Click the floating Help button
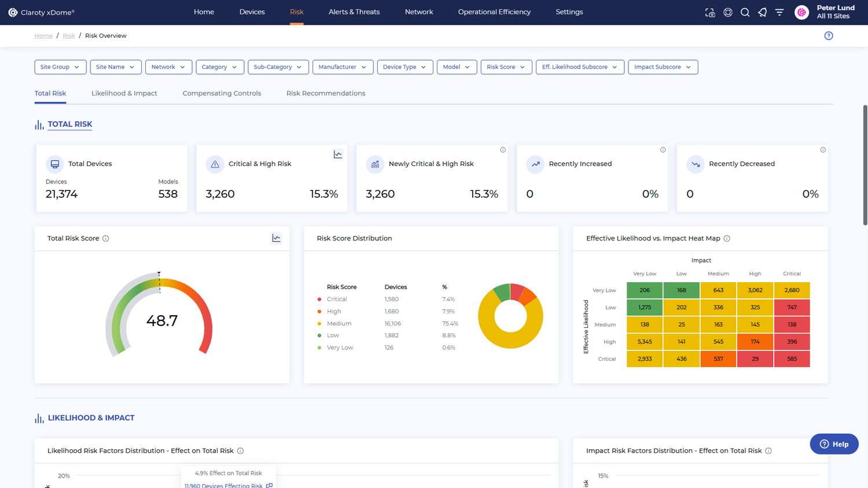868x488 pixels. click(x=834, y=444)
